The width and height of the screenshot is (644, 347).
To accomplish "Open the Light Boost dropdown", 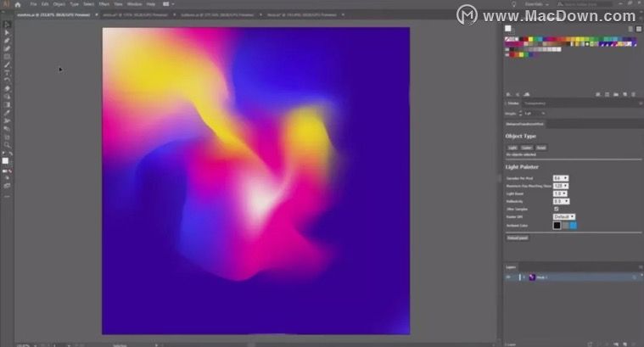I will [x=560, y=193].
